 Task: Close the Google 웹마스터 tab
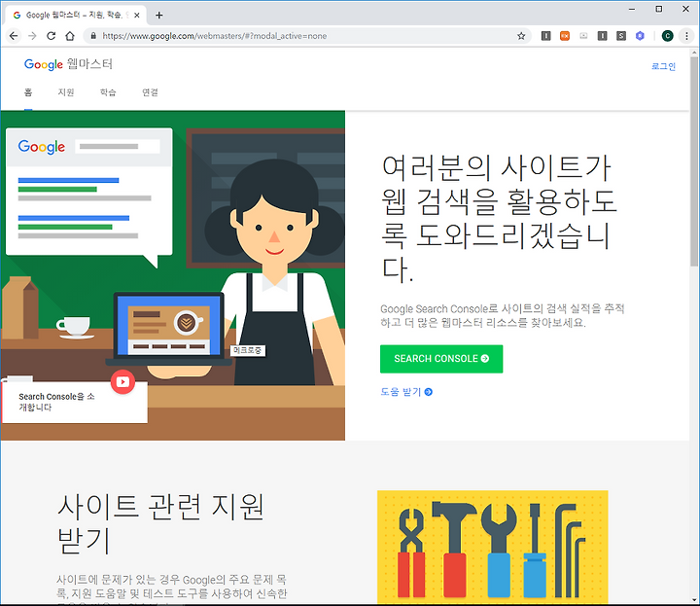point(137,16)
